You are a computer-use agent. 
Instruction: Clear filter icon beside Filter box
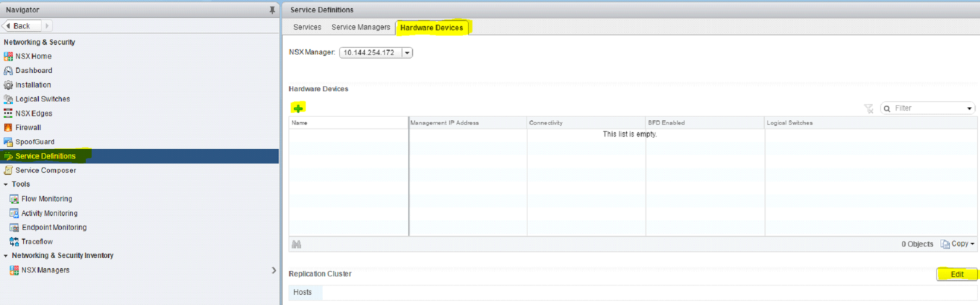(868, 108)
